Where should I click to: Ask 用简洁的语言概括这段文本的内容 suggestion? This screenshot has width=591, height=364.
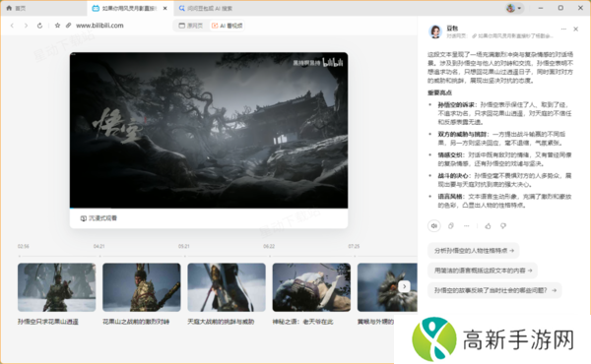(483, 271)
